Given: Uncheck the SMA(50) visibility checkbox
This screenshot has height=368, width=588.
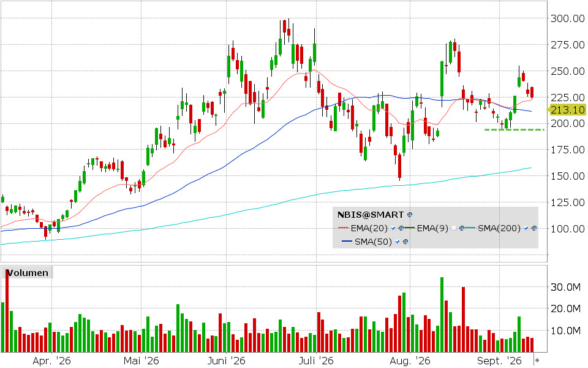Looking at the screenshot, I should pos(398,242).
